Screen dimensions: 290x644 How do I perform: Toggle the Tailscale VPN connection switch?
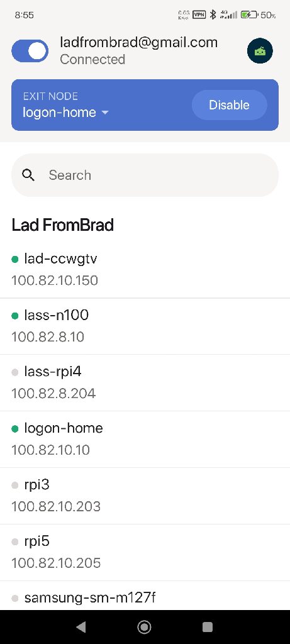point(30,51)
